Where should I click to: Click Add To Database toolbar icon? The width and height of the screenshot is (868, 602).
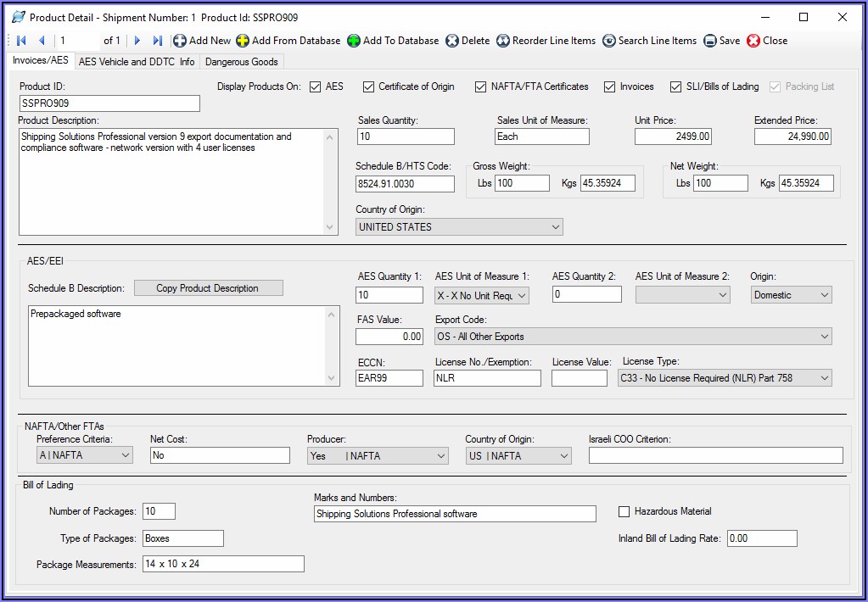(354, 41)
